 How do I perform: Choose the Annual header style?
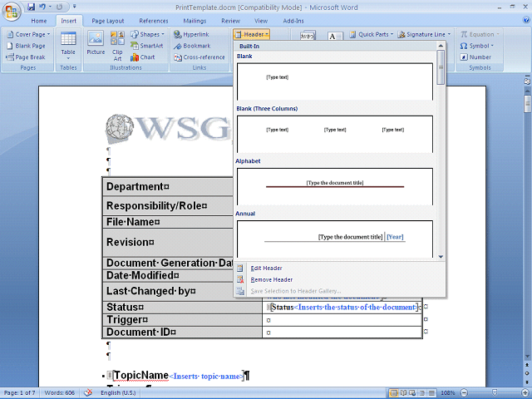click(x=335, y=239)
